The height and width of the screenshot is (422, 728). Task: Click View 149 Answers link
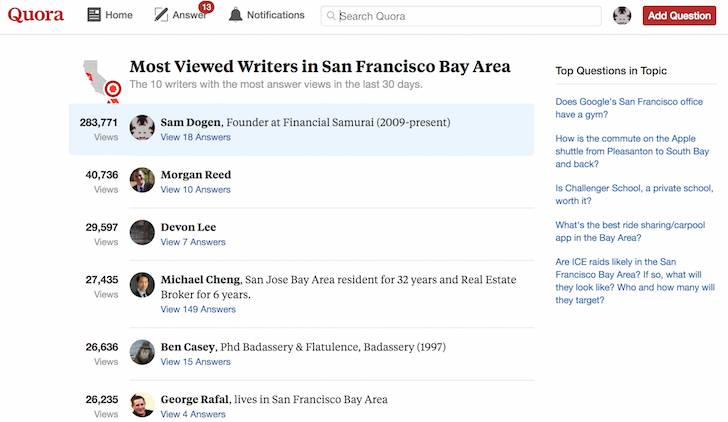[x=198, y=310]
